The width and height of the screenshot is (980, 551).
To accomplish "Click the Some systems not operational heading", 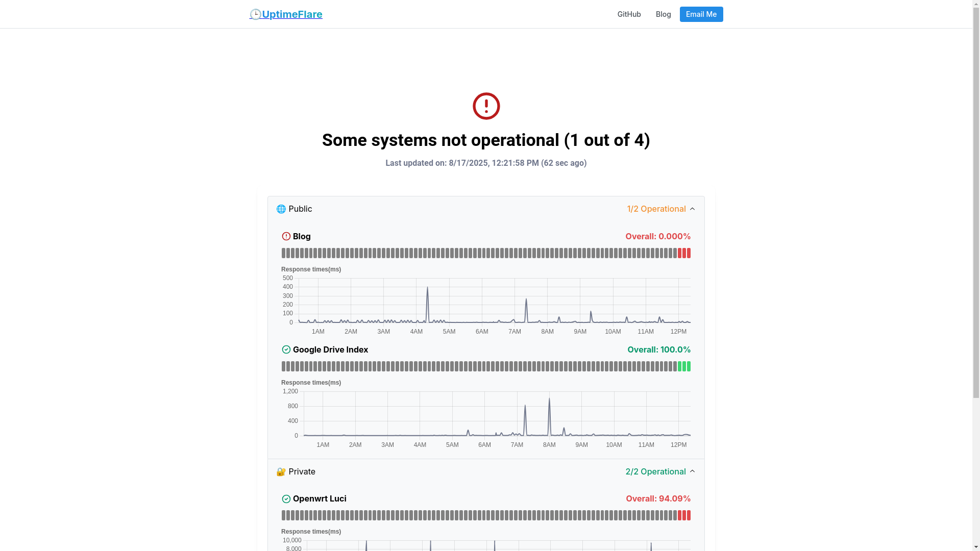I will (x=486, y=140).
